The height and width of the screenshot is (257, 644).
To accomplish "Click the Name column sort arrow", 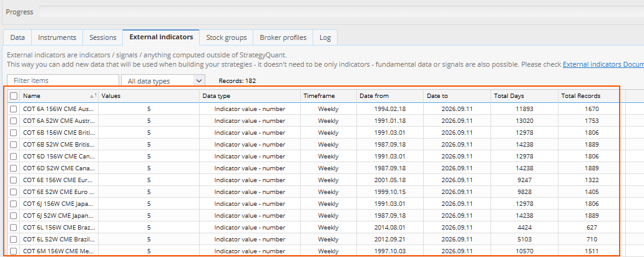I will tap(92, 95).
